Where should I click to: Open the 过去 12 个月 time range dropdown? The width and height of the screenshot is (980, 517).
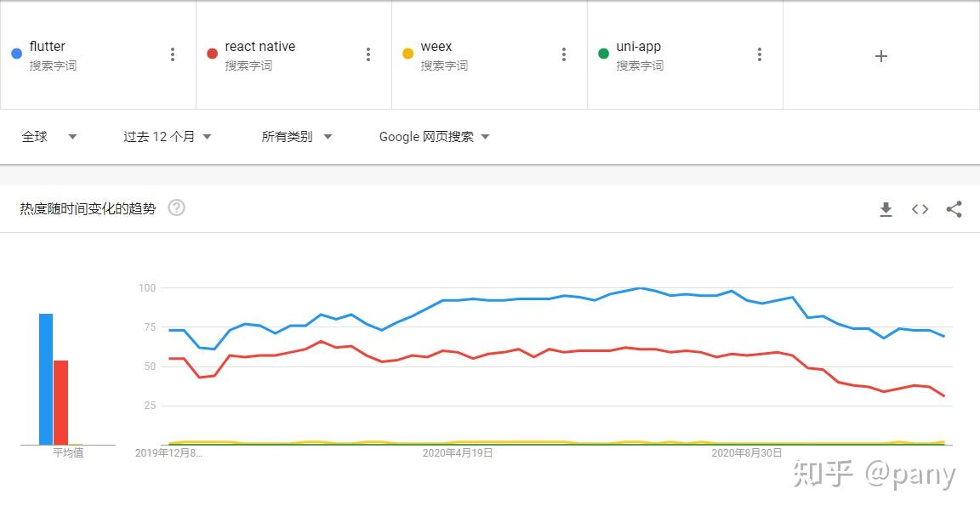167,136
